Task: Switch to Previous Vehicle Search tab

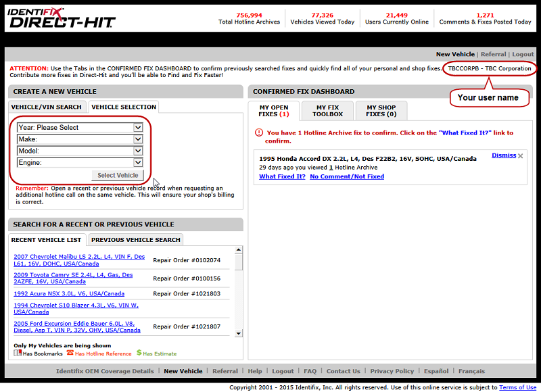Action: (136, 240)
